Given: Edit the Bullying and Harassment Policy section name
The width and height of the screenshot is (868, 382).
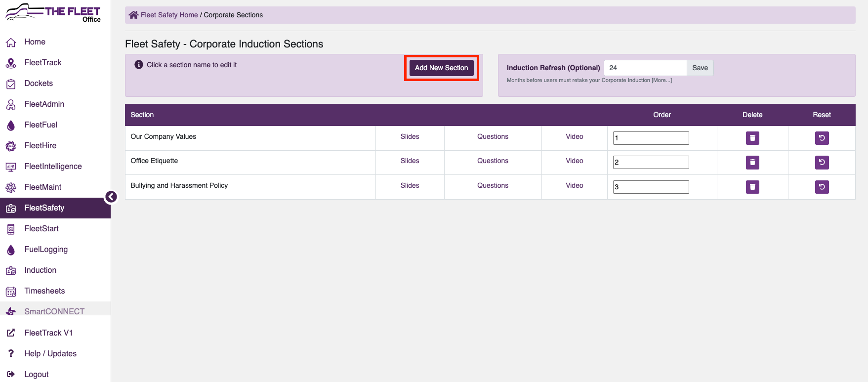Looking at the screenshot, I should (x=179, y=185).
